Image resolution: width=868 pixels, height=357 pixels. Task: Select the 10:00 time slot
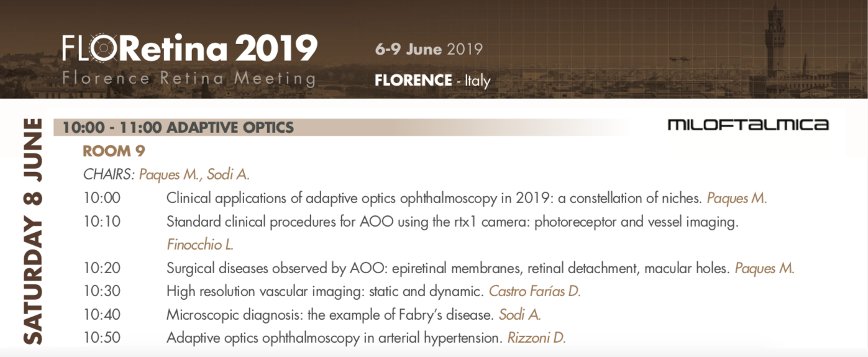(x=102, y=199)
